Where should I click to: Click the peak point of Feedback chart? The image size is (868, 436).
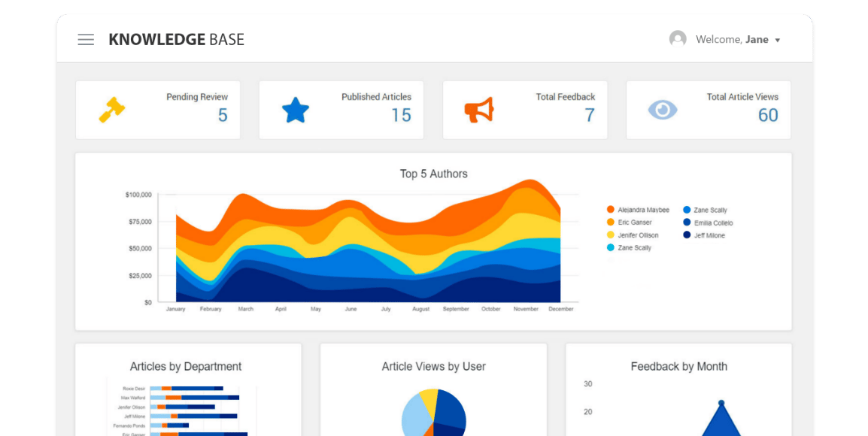coord(721,403)
